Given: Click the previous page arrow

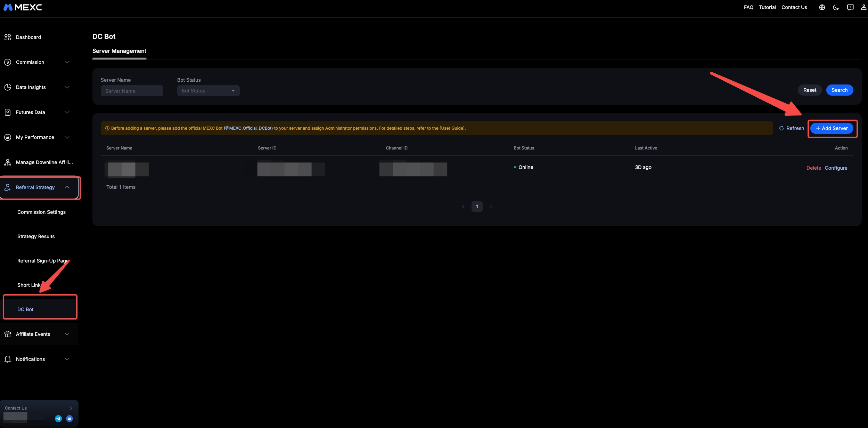Looking at the screenshot, I should click(x=463, y=207).
